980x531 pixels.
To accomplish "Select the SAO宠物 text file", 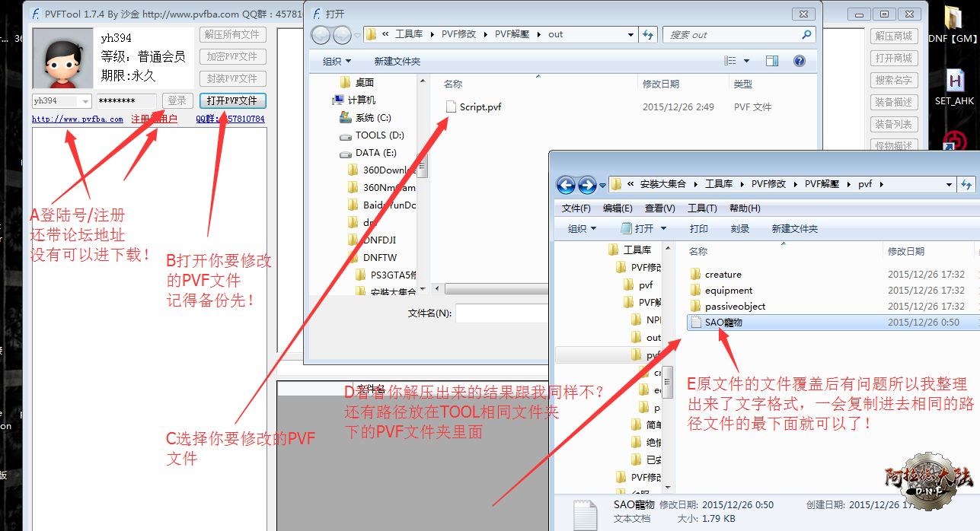I will point(723,323).
